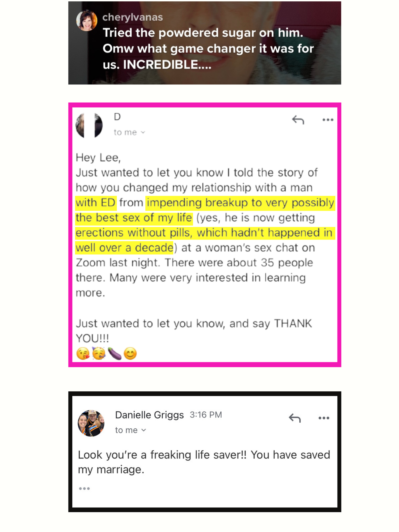Screen dimensions: 399x532
Task: Click reply arrow on Danielle Griggs email
Action: coord(295,418)
